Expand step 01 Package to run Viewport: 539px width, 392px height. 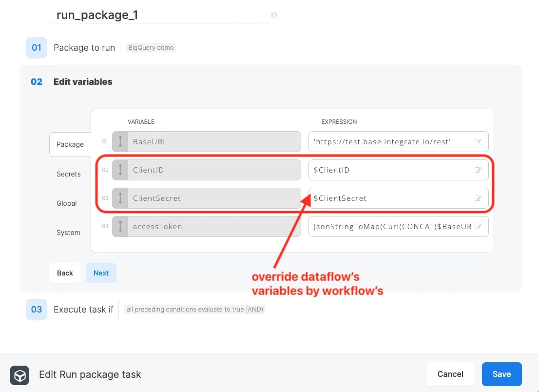click(x=84, y=48)
